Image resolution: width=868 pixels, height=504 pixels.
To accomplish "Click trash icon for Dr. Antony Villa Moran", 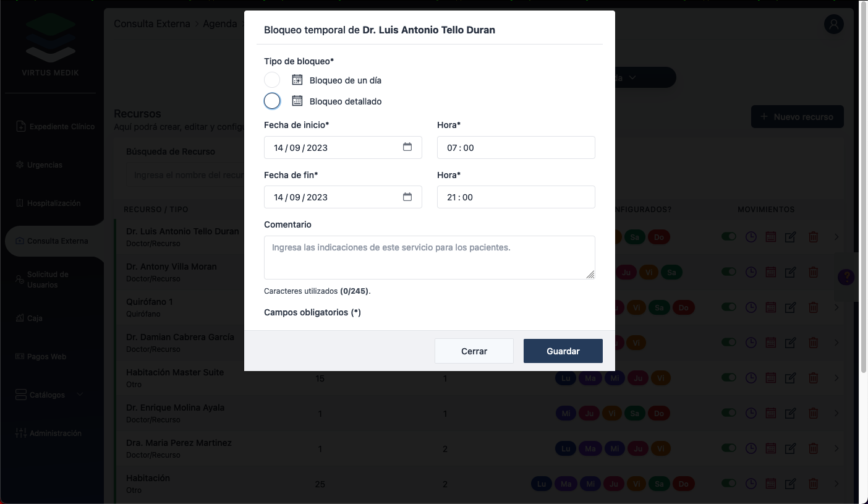I will (x=814, y=272).
